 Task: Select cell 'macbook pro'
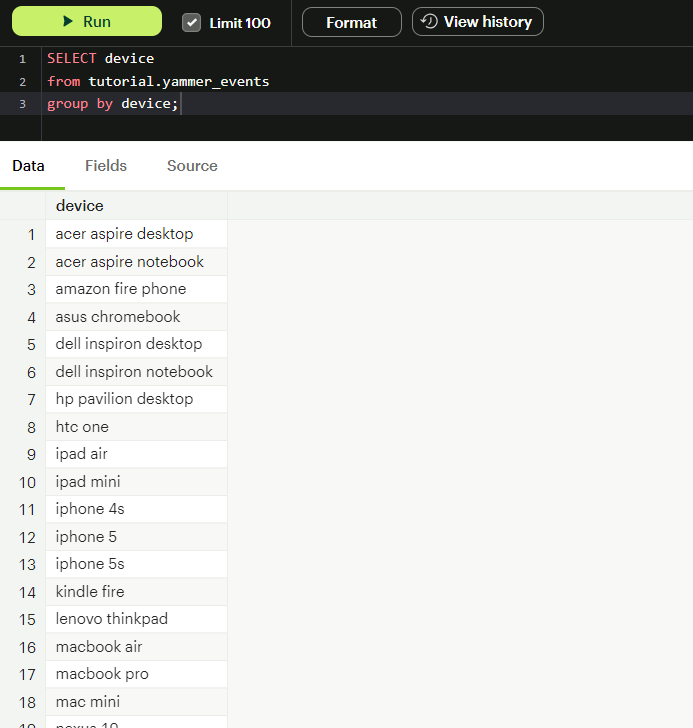coord(136,674)
